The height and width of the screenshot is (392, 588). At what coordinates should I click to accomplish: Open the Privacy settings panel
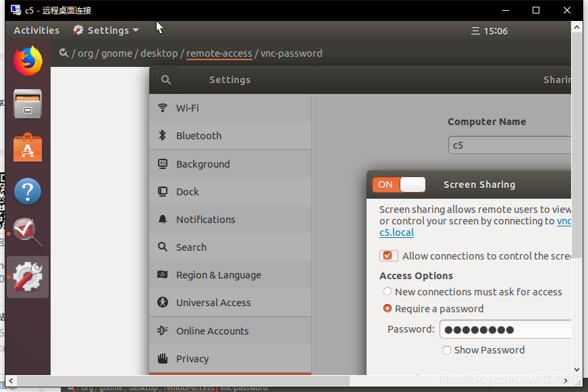pyautogui.click(x=230, y=359)
